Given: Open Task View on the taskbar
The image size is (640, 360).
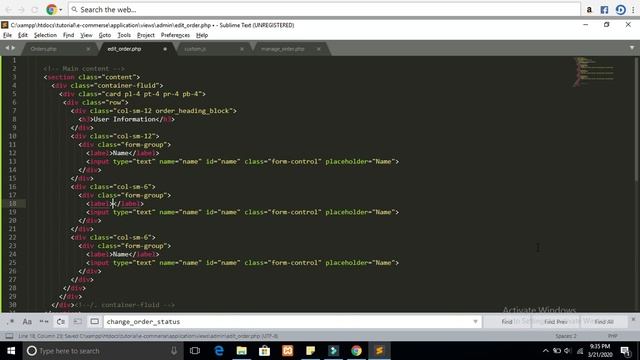Looking at the screenshot, I should point(195,351).
